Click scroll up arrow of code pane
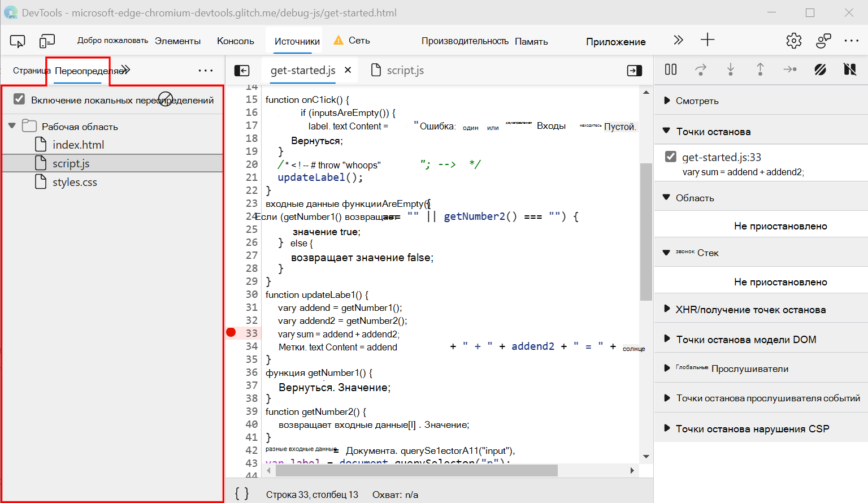 click(646, 92)
